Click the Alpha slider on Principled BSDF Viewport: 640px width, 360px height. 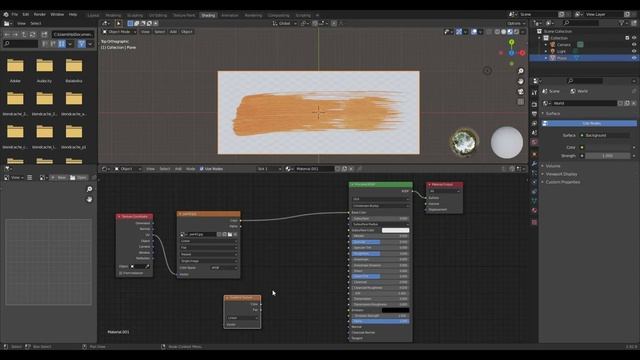(380, 321)
